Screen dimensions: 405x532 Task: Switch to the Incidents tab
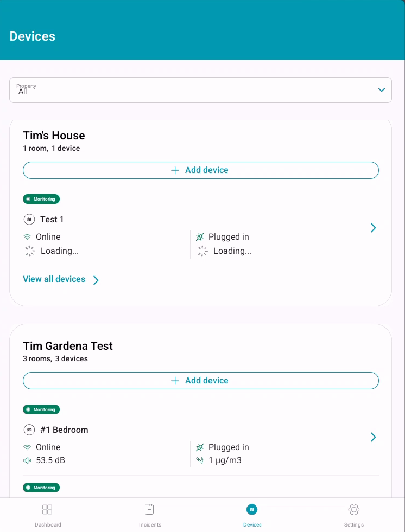[149, 515]
